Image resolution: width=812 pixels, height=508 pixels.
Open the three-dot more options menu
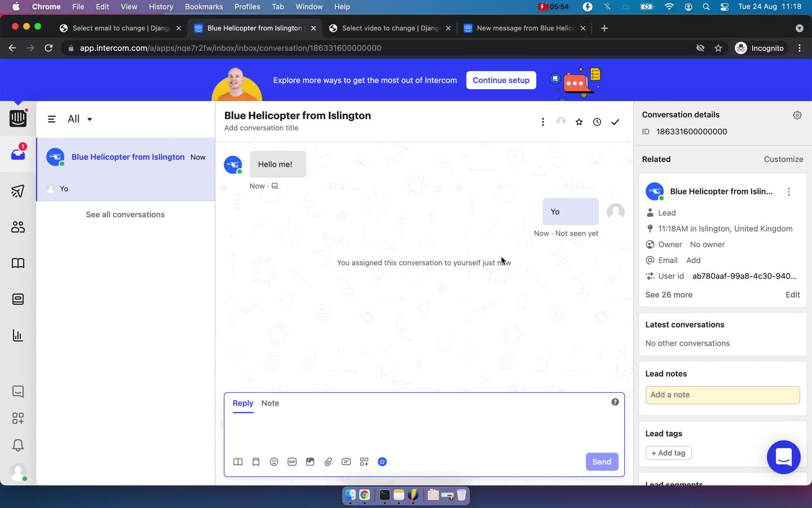tap(543, 121)
